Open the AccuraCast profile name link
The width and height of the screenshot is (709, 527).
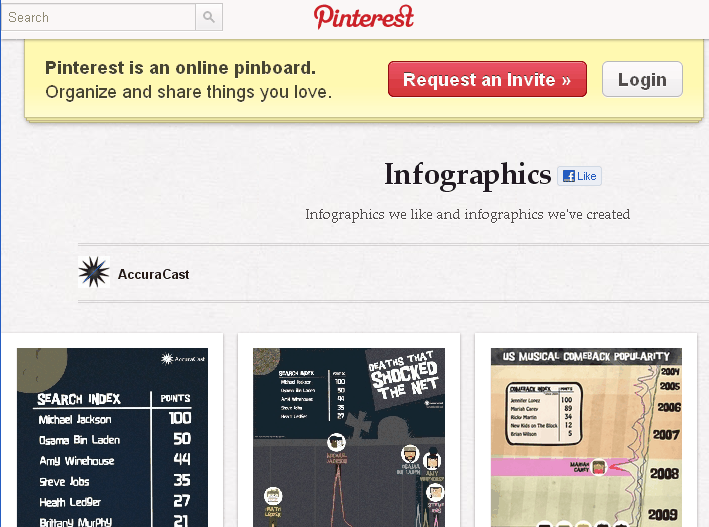tap(153, 274)
